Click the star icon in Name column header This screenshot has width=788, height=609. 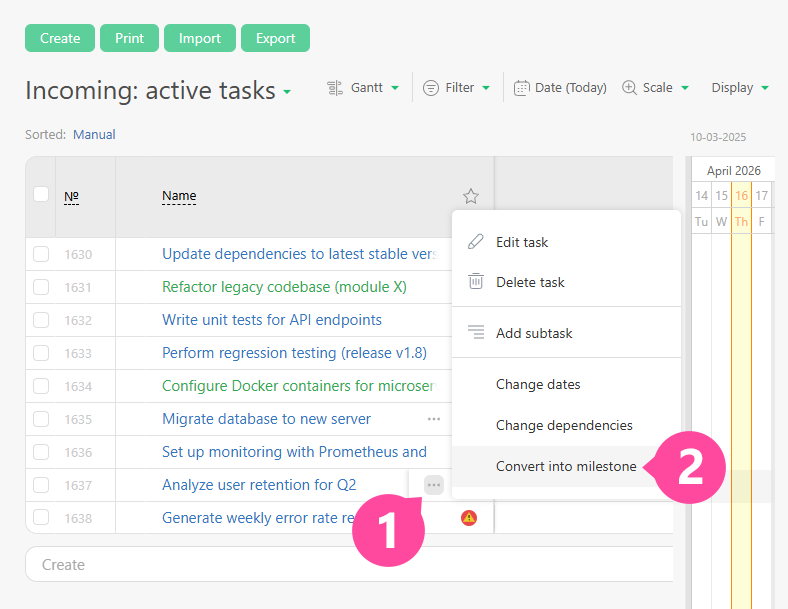point(471,196)
